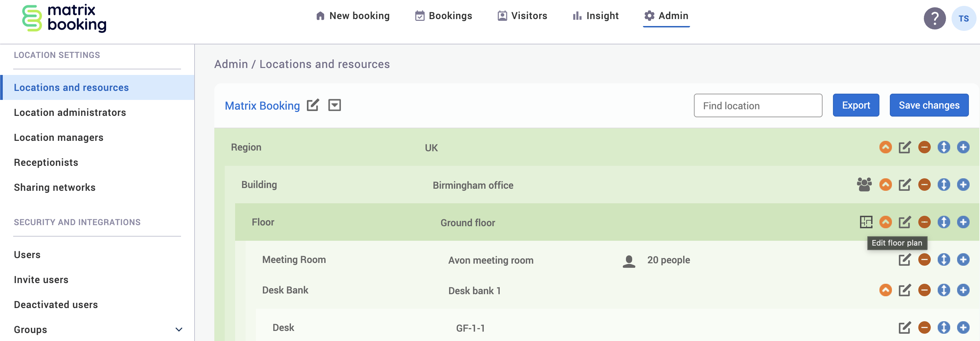Image resolution: width=980 pixels, height=341 pixels.
Task: Open the Matrix Booking dropdown arrow
Action: (335, 105)
